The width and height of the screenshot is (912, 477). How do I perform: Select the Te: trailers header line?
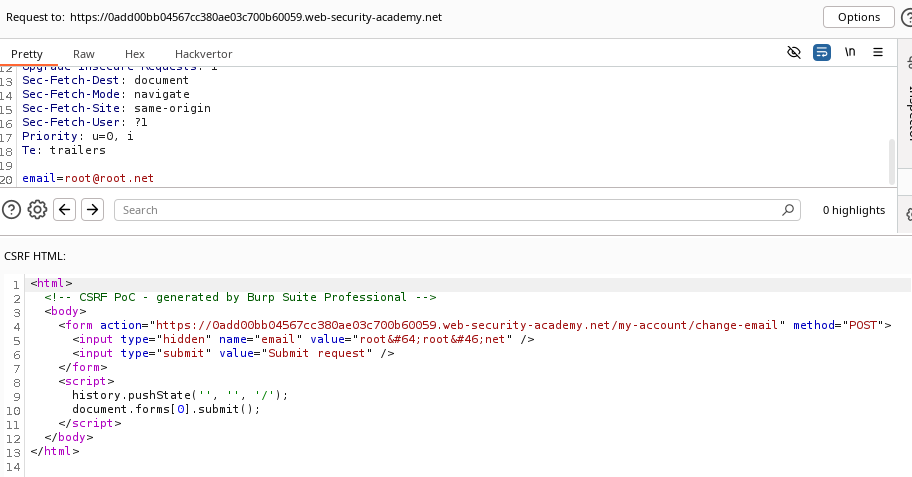(x=64, y=150)
